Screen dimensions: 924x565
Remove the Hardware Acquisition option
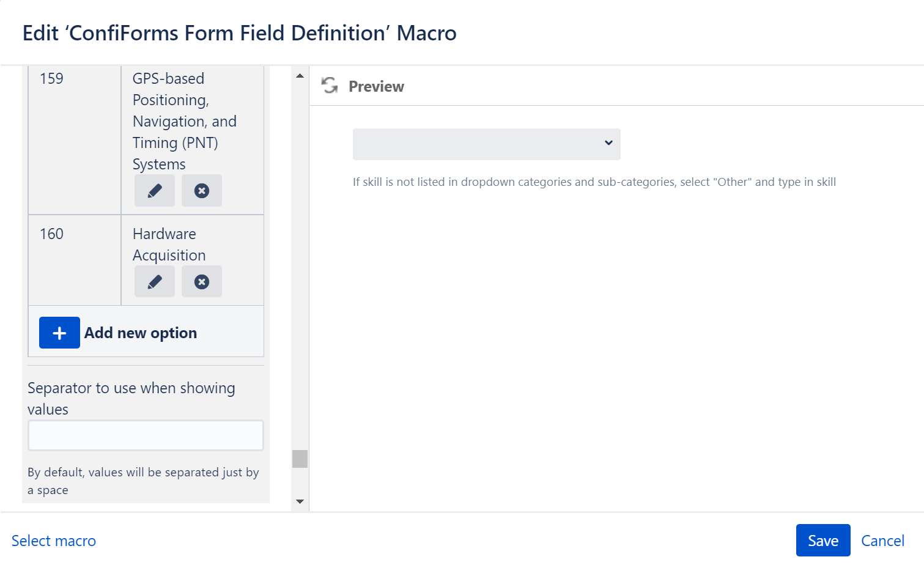[201, 281]
